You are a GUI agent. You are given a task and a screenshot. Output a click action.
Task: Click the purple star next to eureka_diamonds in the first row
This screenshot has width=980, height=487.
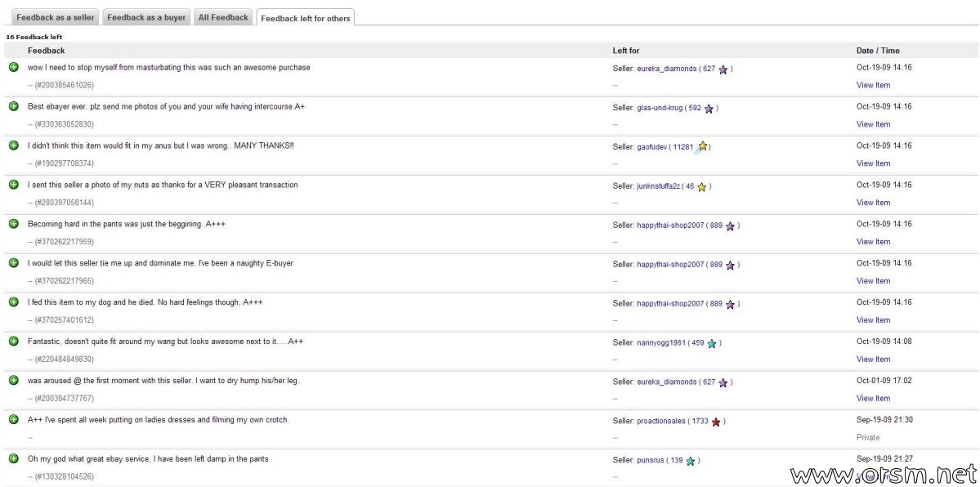click(x=723, y=69)
